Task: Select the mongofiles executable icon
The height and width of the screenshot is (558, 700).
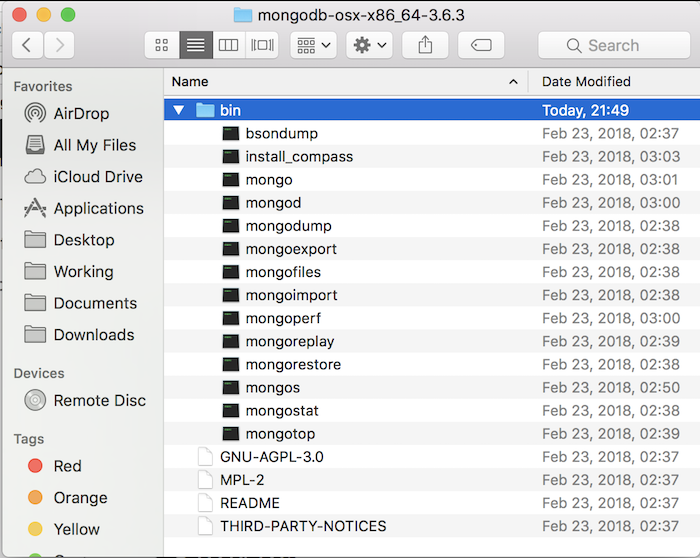Action: tap(231, 272)
